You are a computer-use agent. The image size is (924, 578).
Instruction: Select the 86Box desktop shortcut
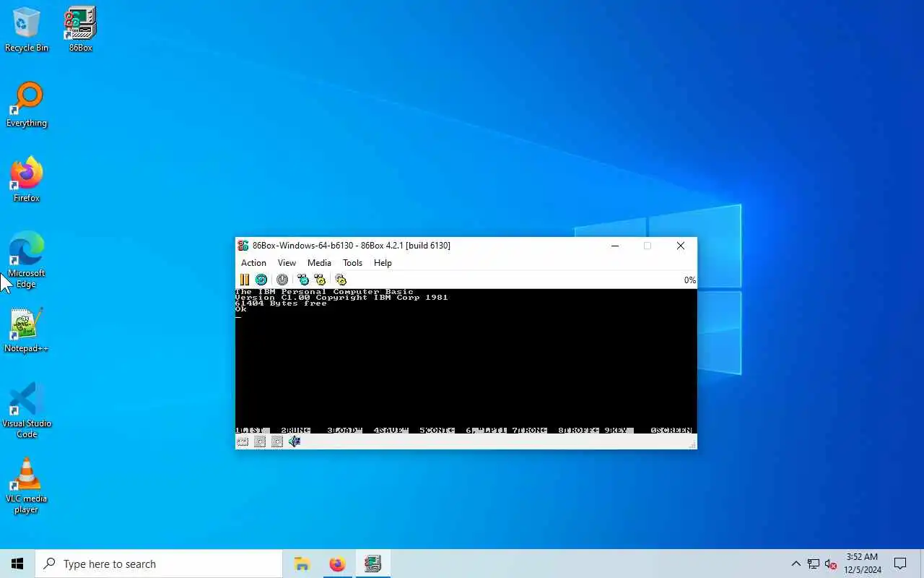[x=80, y=30]
